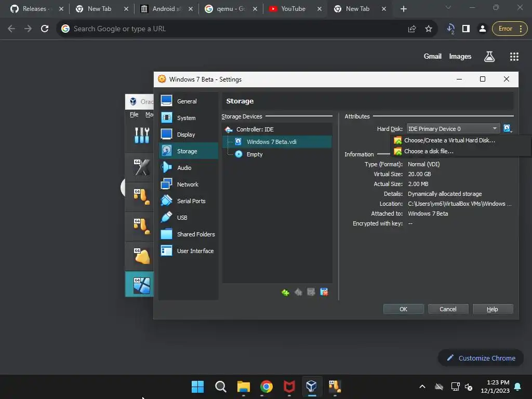Image resolution: width=532 pixels, height=399 pixels.
Task: Open the System settings category
Action: [x=188, y=118]
